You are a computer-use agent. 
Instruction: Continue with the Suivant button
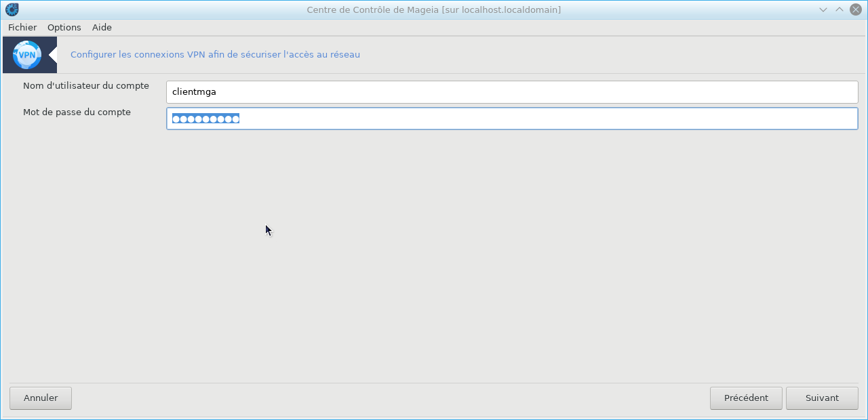click(822, 398)
